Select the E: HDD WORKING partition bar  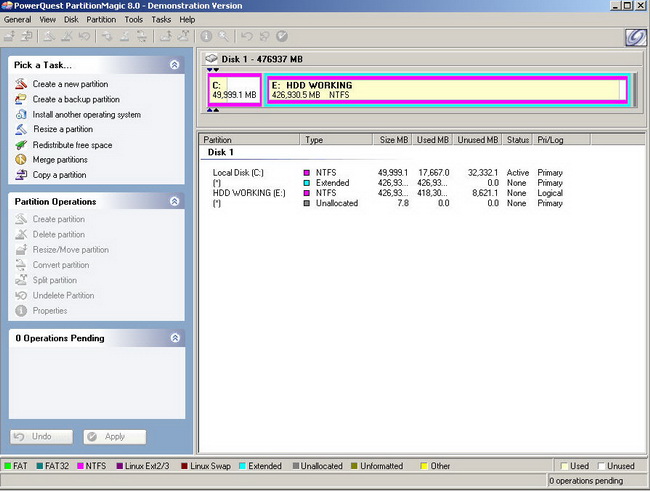pyautogui.click(x=447, y=90)
